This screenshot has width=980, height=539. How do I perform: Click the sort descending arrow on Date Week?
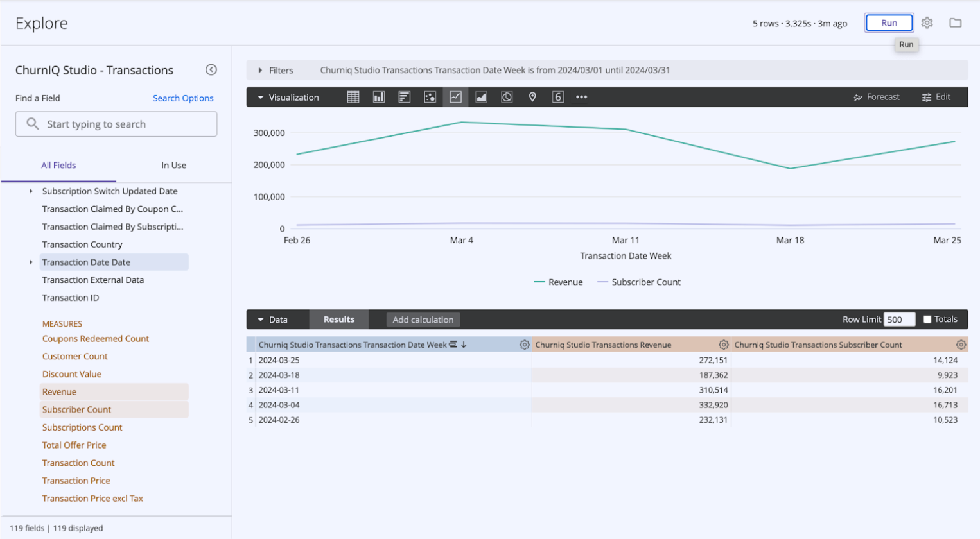pos(464,345)
